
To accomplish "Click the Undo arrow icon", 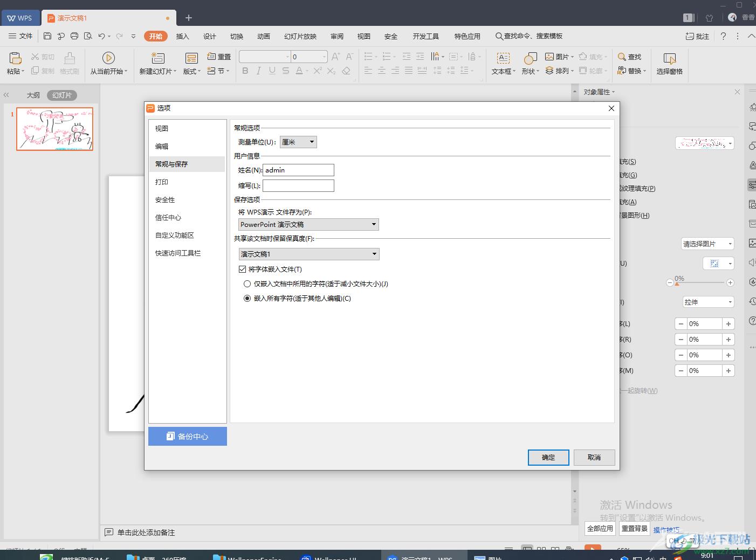I will pos(101,36).
